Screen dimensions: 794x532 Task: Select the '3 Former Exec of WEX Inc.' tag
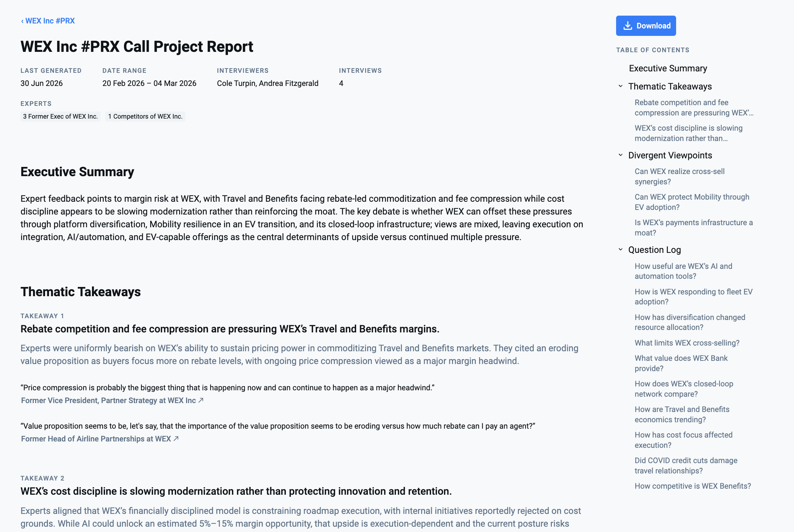[x=60, y=116]
